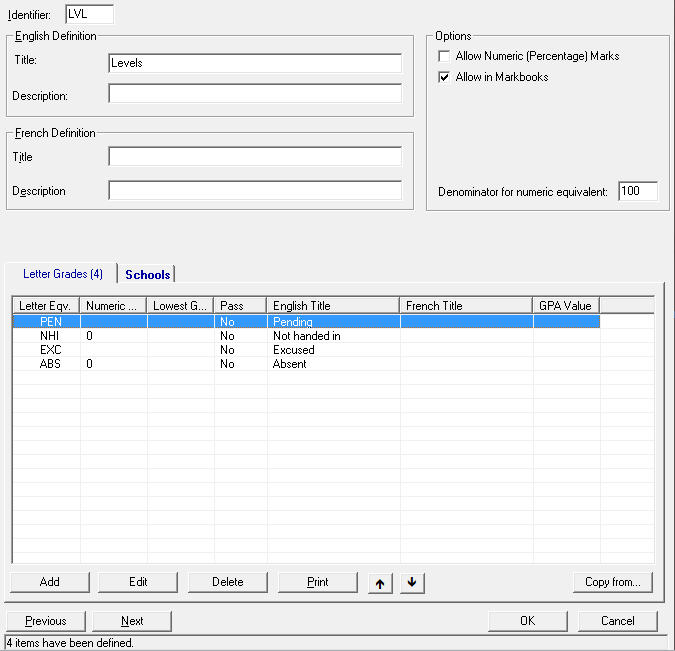Confirm with the OK button
Screen dimensions: 675x651
click(527, 621)
